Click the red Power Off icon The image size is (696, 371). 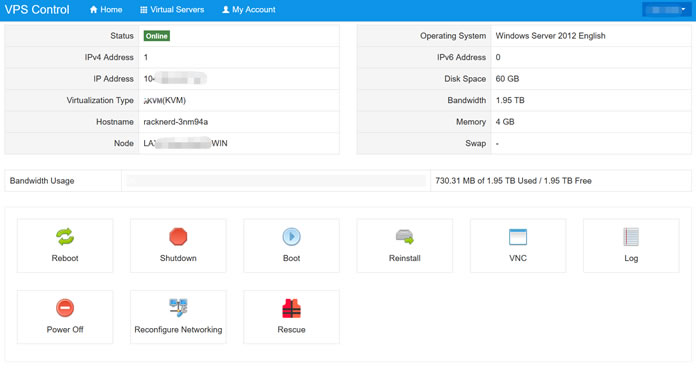(x=65, y=308)
